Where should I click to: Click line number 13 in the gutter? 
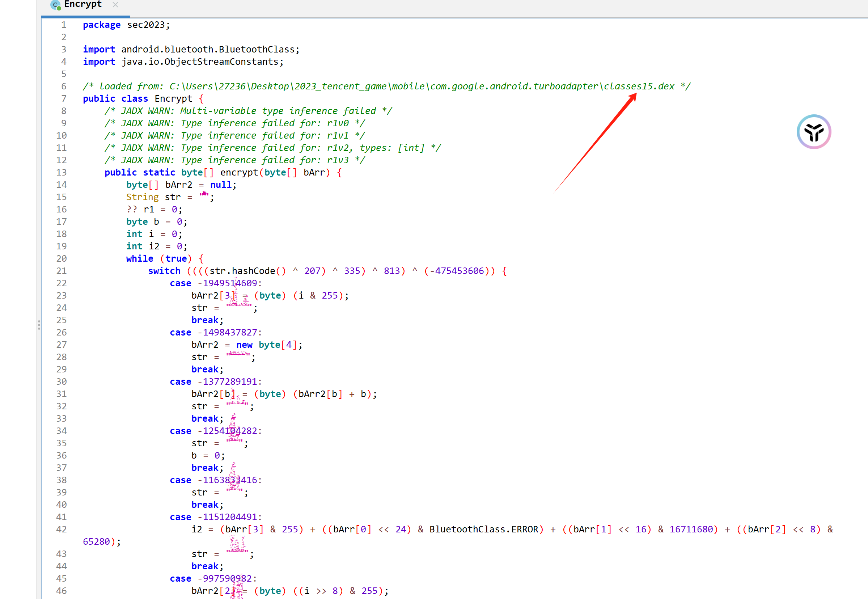click(x=62, y=173)
